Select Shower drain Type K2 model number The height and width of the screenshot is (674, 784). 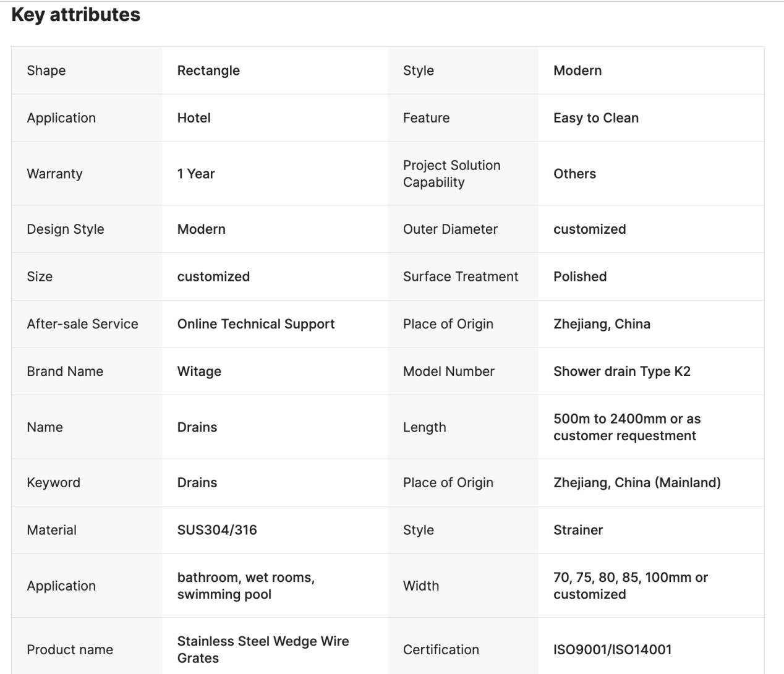(622, 372)
